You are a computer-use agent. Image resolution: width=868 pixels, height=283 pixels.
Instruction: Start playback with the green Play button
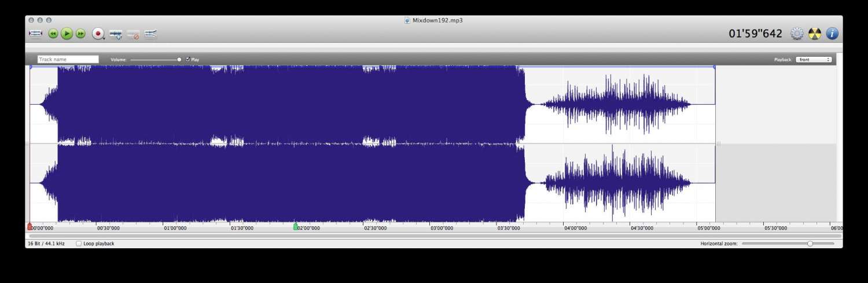coord(67,34)
